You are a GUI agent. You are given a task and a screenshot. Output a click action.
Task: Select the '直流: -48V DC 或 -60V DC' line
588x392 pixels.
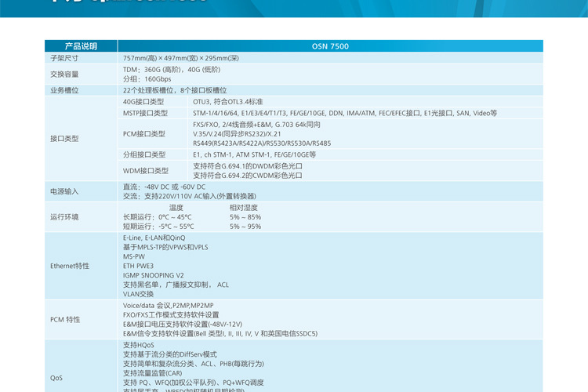point(165,187)
